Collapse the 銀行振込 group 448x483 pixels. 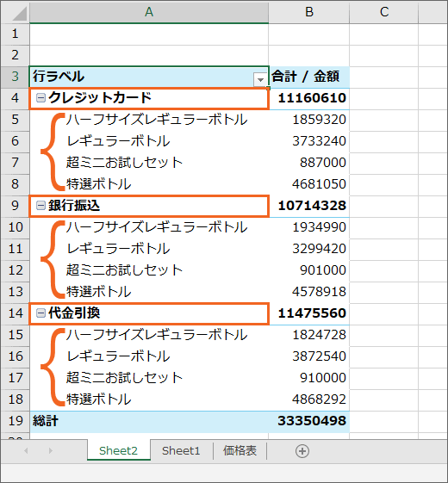[x=40, y=206]
